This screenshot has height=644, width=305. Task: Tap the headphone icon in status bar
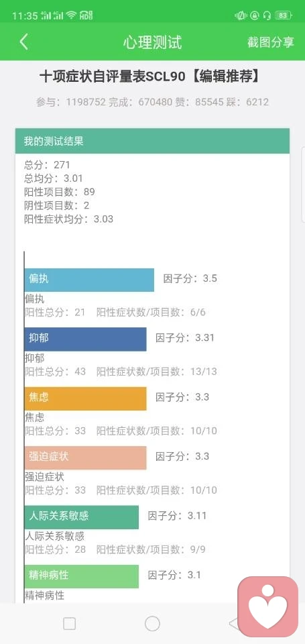click(267, 15)
